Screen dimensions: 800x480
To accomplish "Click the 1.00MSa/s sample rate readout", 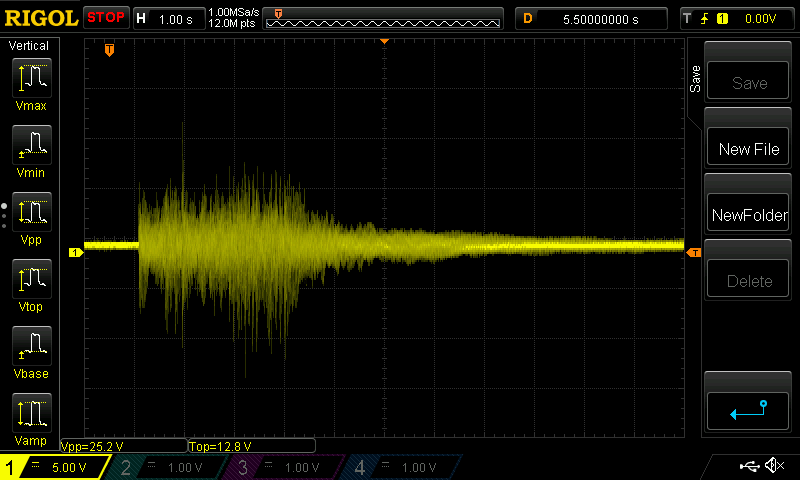I will click(234, 12).
